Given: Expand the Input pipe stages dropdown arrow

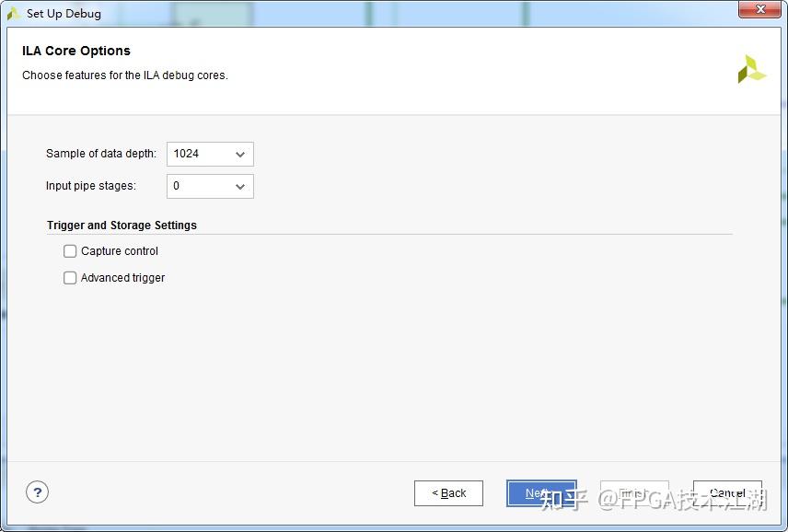Looking at the screenshot, I should coord(240,186).
